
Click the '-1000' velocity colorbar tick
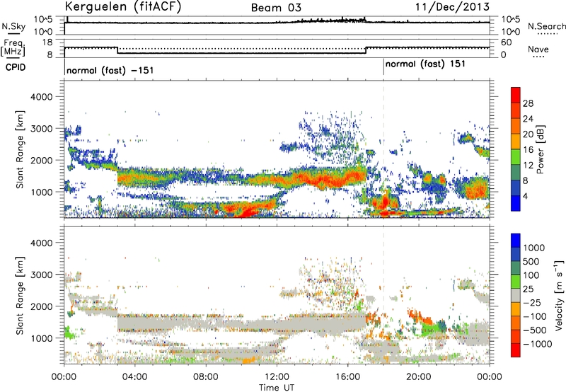537,344
